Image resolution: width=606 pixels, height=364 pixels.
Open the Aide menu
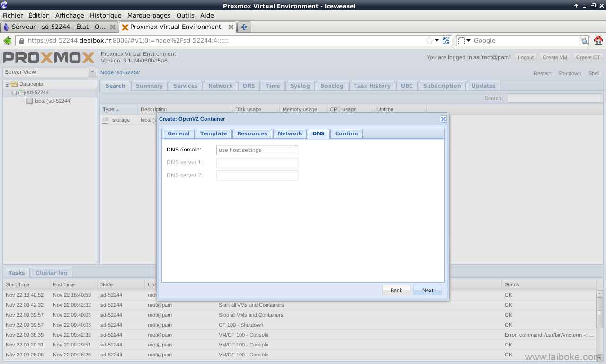[207, 15]
